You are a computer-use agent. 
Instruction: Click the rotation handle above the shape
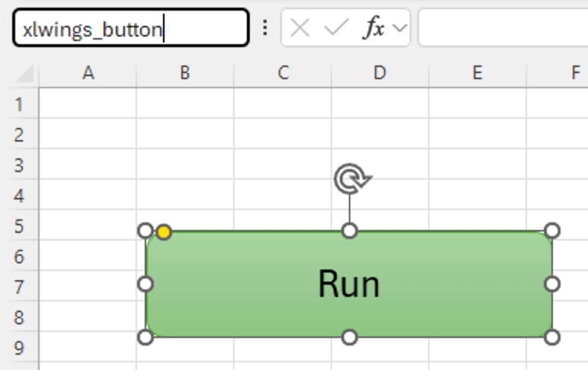point(350,180)
